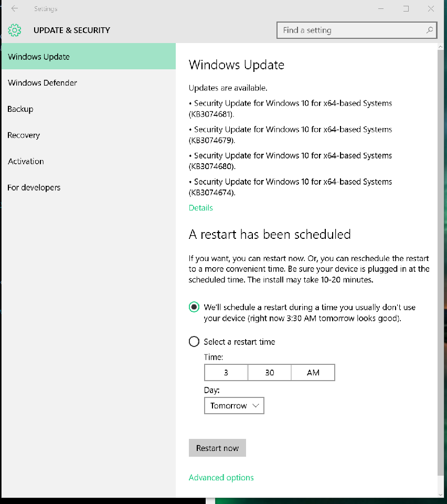Open the AM/PM picker

[313, 373]
